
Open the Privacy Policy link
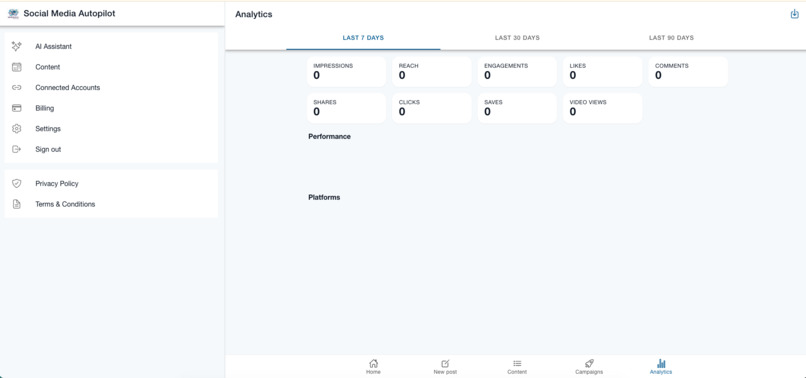coord(111,184)
